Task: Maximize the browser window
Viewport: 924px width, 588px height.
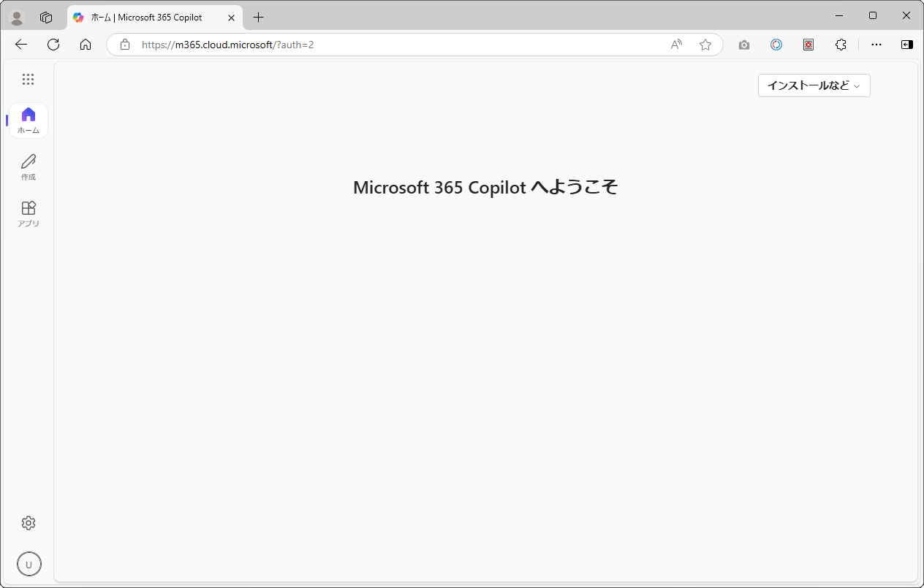Action: click(x=873, y=15)
